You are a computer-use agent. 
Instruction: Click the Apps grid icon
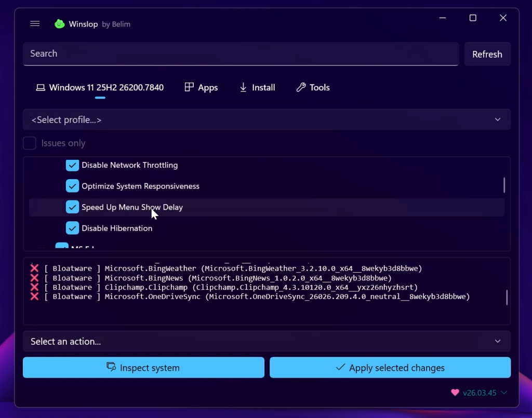click(x=189, y=87)
